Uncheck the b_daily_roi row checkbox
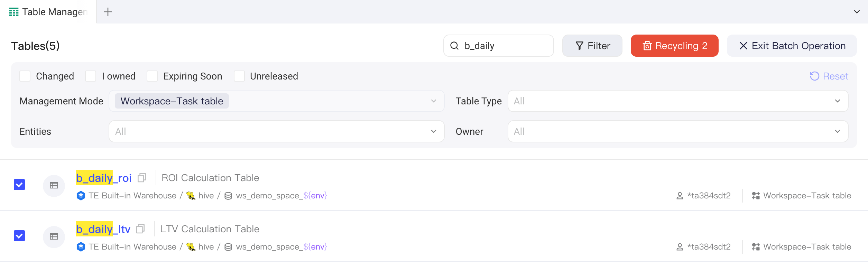The image size is (868, 262). (19, 185)
